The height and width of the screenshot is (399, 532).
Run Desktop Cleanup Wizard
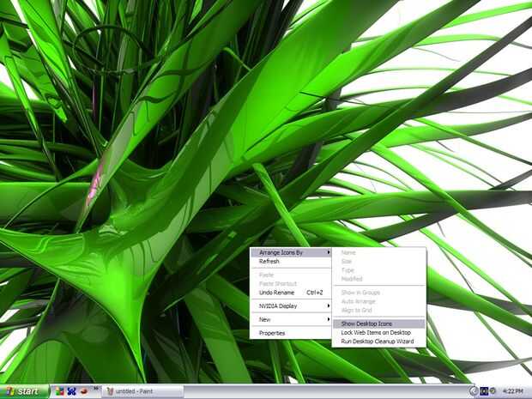[x=378, y=342]
